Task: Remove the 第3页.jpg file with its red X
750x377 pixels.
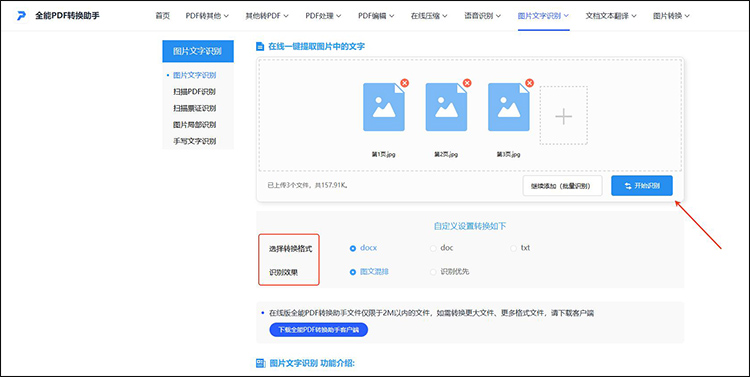Action: (529, 83)
